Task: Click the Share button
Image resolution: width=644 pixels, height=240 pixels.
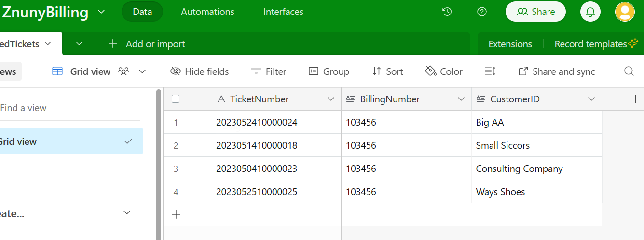Action: pyautogui.click(x=535, y=12)
